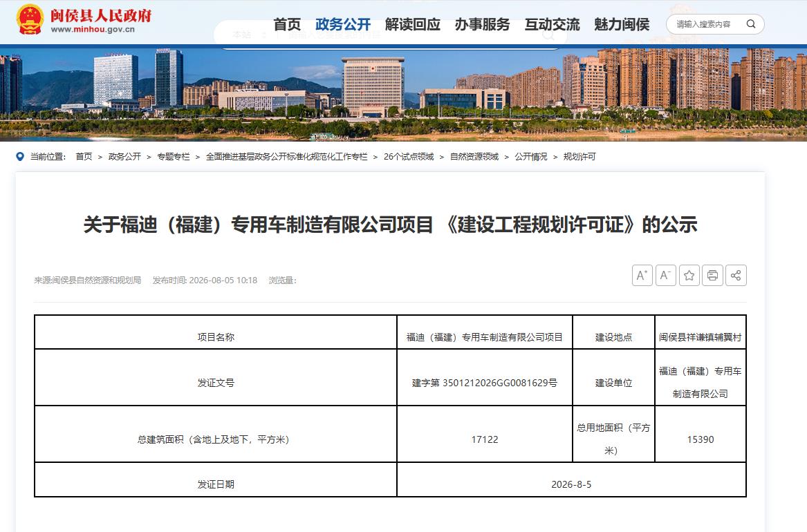Image resolution: width=807 pixels, height=532 pixels.
Task: Open the 首页 navigation menu
Action: [287, 24]
